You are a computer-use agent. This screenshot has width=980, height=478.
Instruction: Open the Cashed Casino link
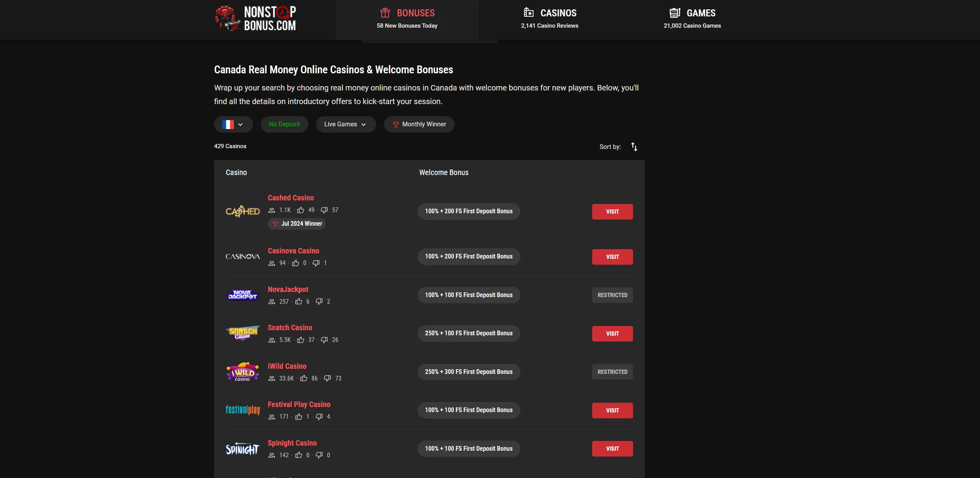point(290,198)
